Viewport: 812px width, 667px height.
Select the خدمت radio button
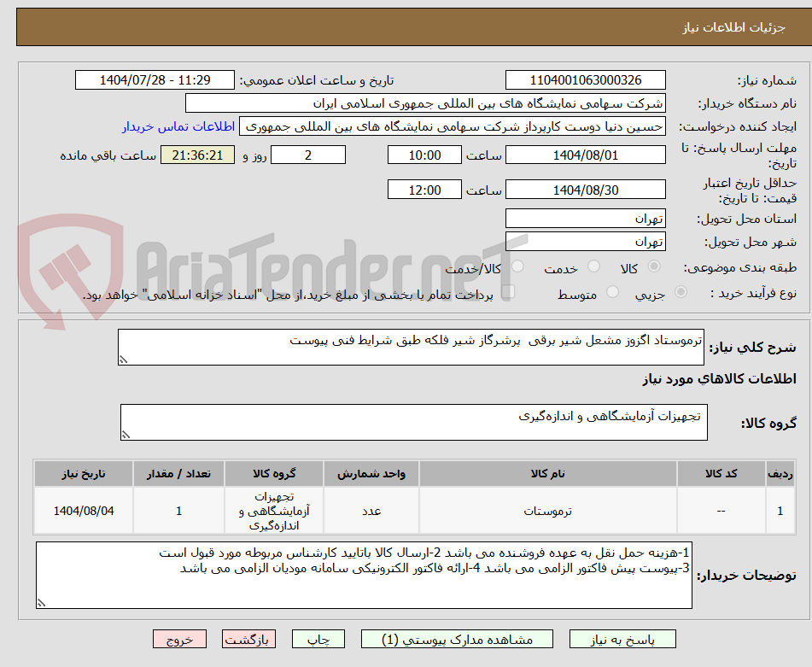[593, 267]
